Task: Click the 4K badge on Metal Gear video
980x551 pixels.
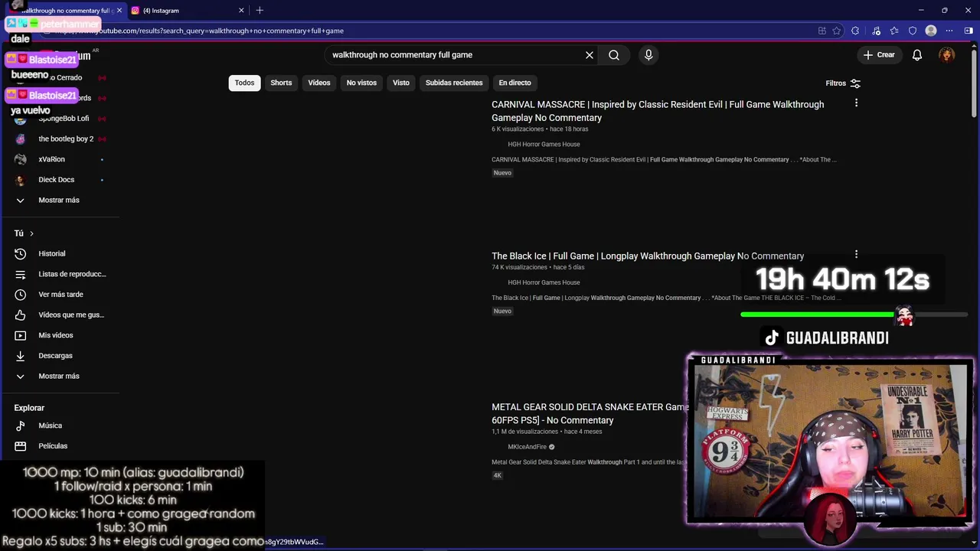Action: click(x=498, y=475)
